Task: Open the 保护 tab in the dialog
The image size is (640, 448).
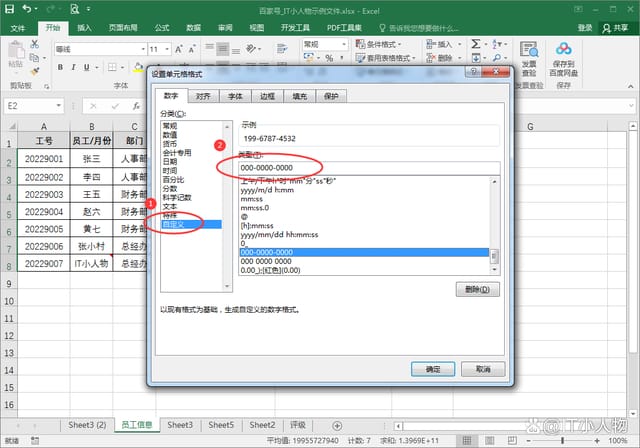Action: pos(331,96)
